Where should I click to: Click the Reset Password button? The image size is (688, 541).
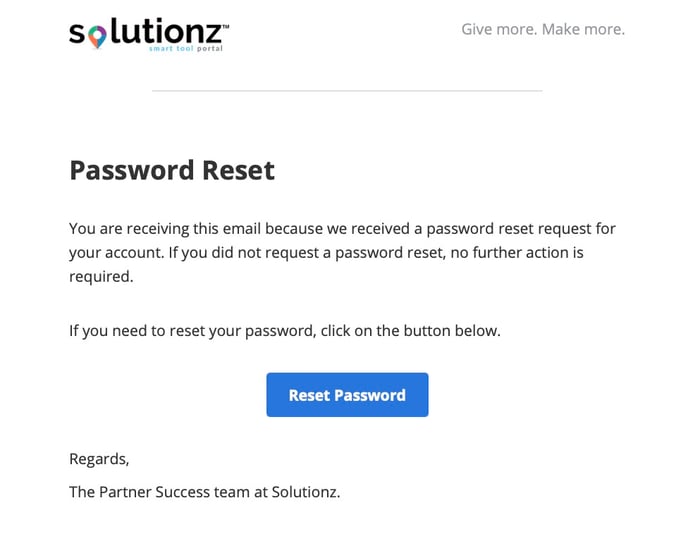347,394
